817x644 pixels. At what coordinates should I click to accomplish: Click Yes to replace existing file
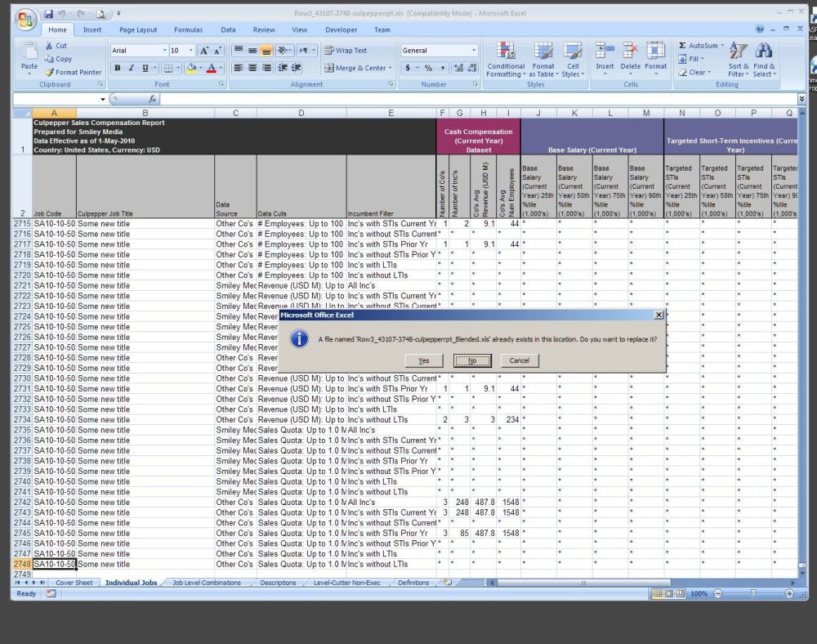[x=424, y=360]
